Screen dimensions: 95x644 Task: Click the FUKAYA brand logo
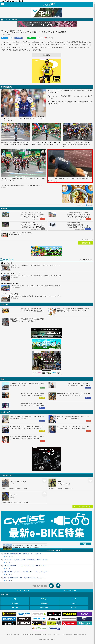point(24,624)
